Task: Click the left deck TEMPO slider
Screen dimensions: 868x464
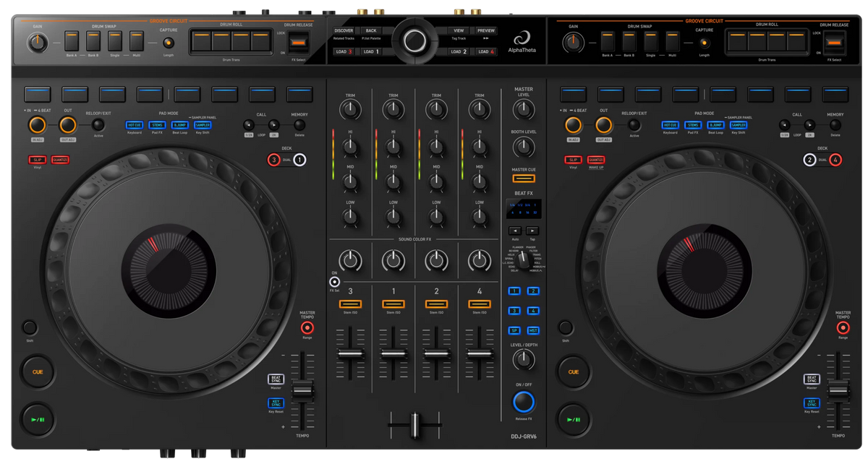Action: click(302, 391)
